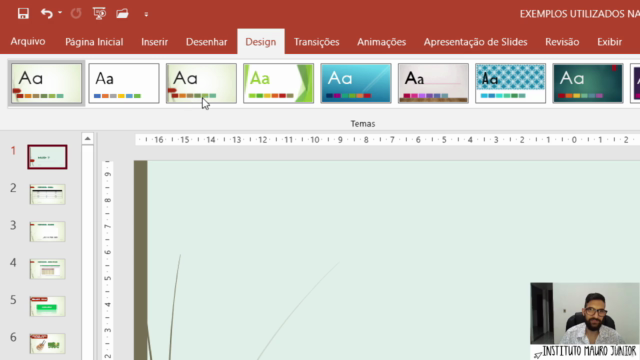Open the Undo history dropdown arrow
Image resolution: width=640 pixels, height=360 pixels.
coord(60,13)
